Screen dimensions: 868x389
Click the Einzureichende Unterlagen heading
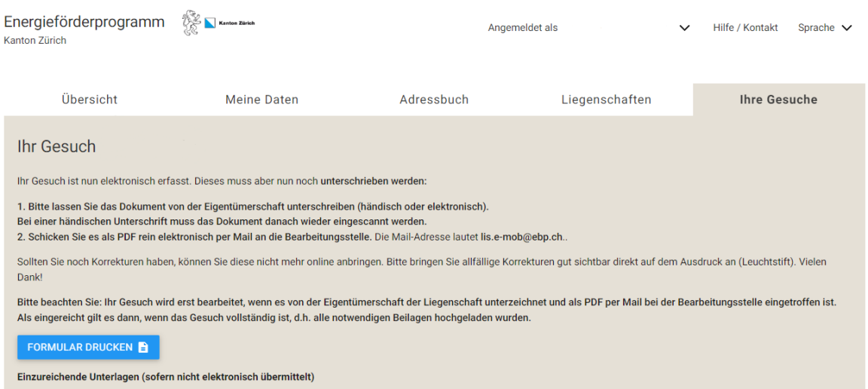coord(165,376)
